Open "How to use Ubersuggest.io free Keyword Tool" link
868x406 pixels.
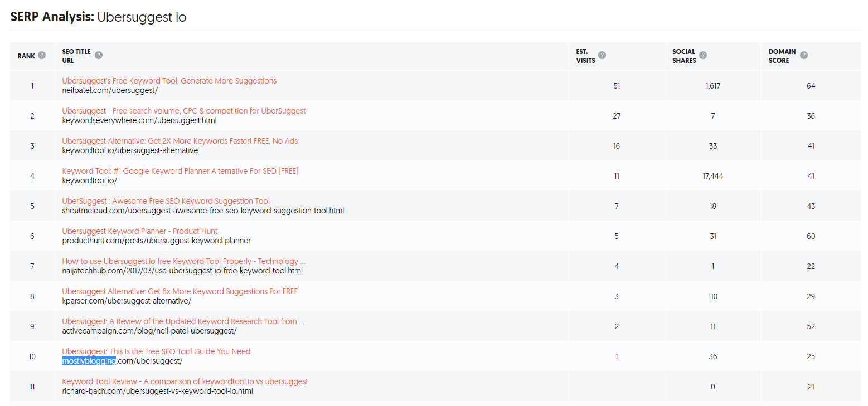pos(184,261)
